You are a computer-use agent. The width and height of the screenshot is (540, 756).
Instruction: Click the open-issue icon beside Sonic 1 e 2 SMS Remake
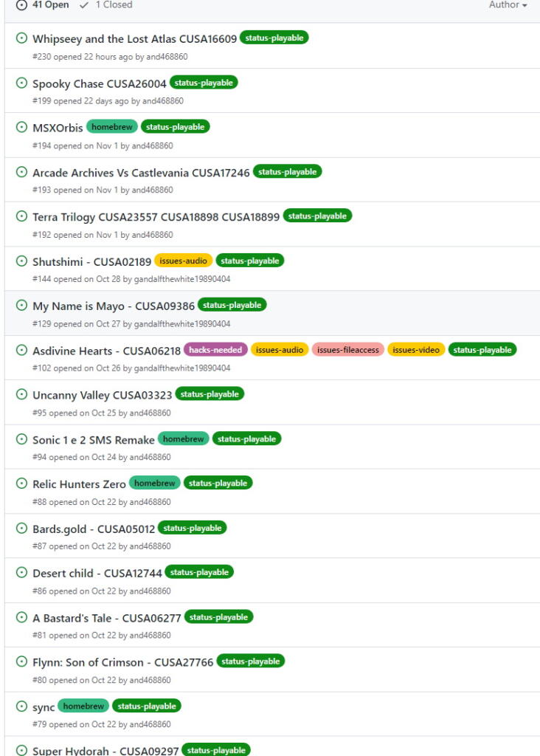point(21,440)
